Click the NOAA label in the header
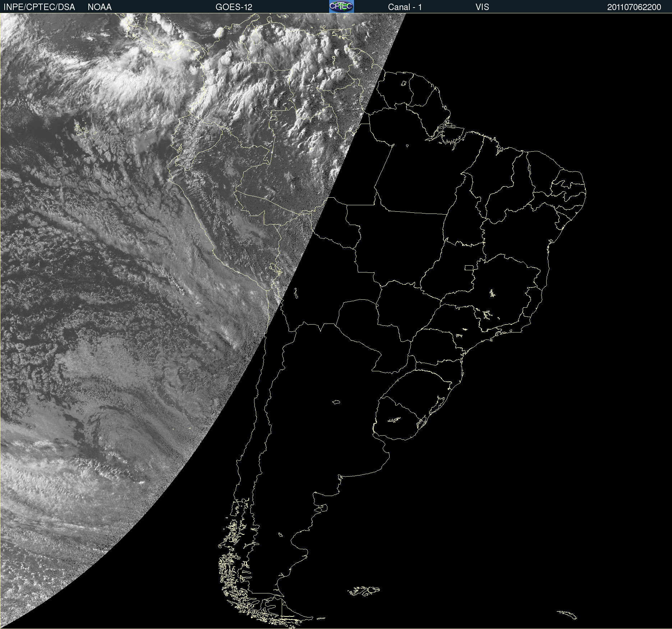The width and height of the screenshot is (672, 629). 100,7
